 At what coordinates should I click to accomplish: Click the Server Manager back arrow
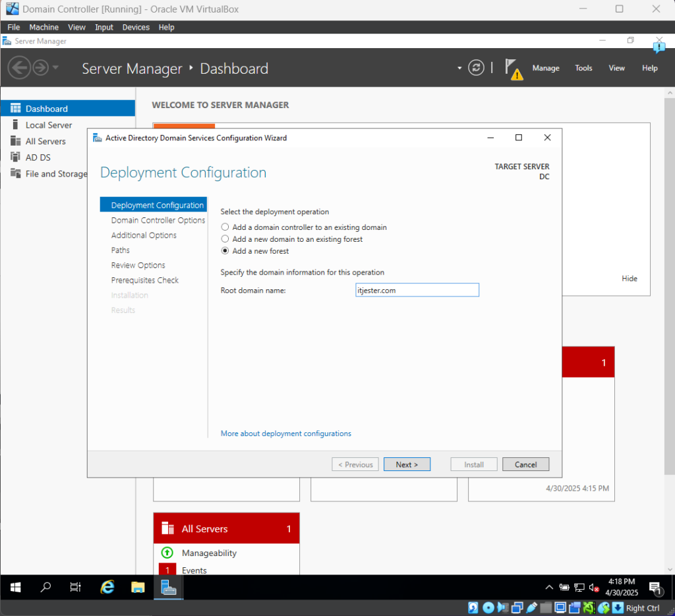[x=19, y=68]
